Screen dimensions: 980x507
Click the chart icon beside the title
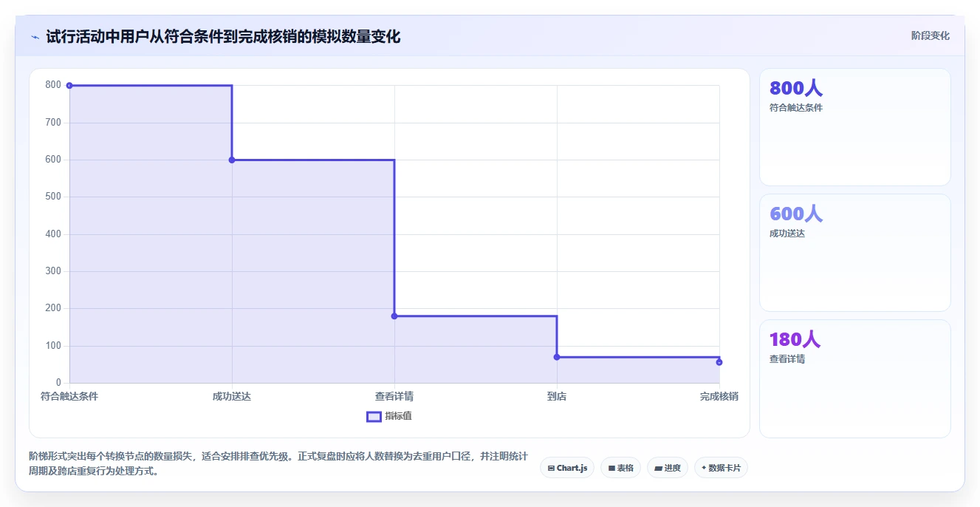35,37
